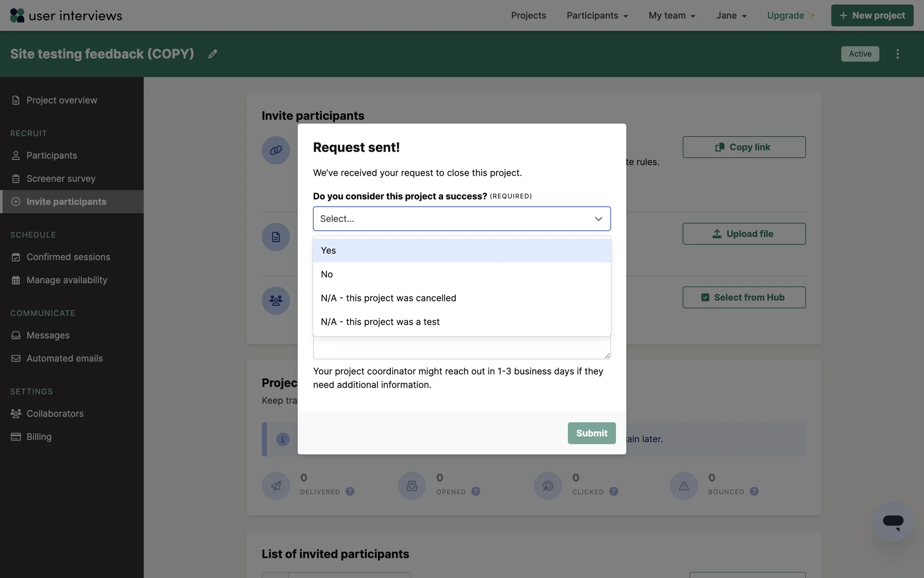Choose the Yes option
The width and height of the screenshot is (924, 578).
click(462, 250)
